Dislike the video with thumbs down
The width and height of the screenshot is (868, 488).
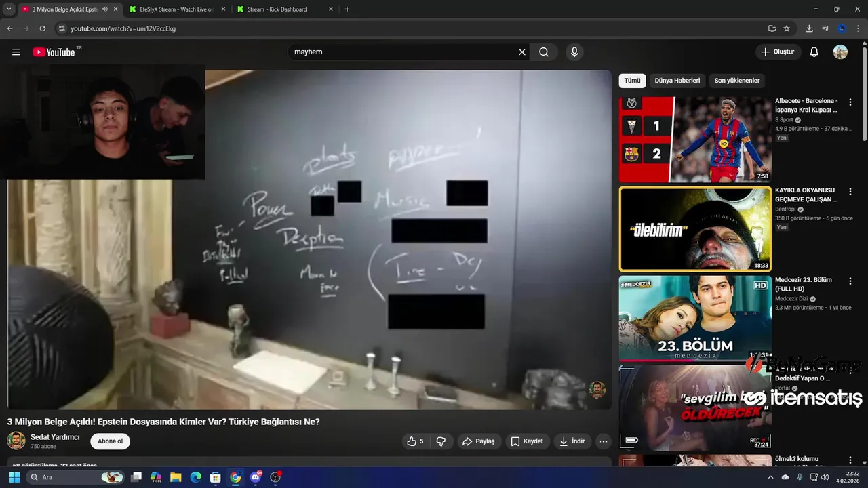pyautogui.click(x=441, y=441)
